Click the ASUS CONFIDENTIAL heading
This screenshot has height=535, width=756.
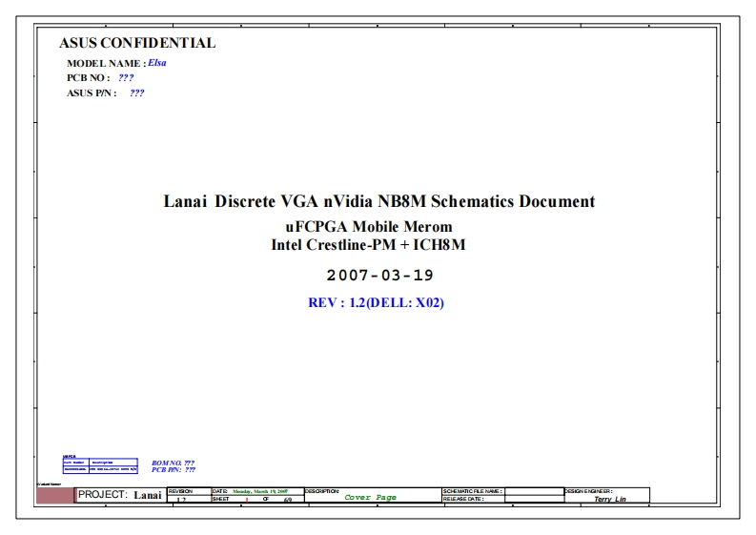pos(137,43)
